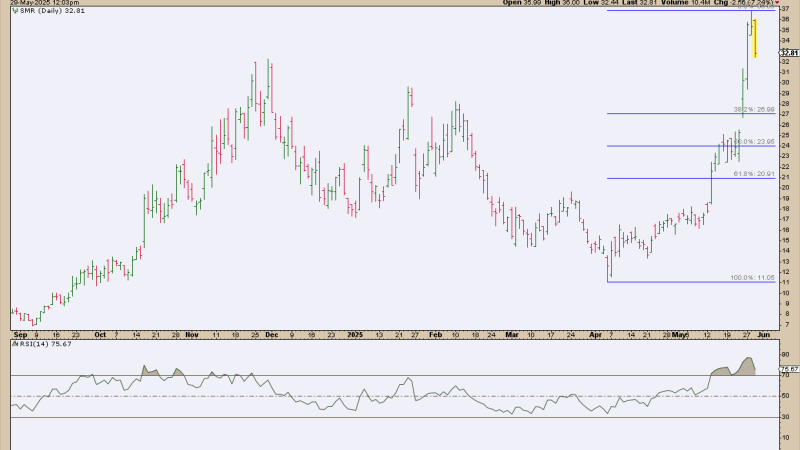Image resolution: width=800 pixels, height=450 pixels.
Task: Click the 38.2%: 26.99 Fibonacci label
Action: 754,110
